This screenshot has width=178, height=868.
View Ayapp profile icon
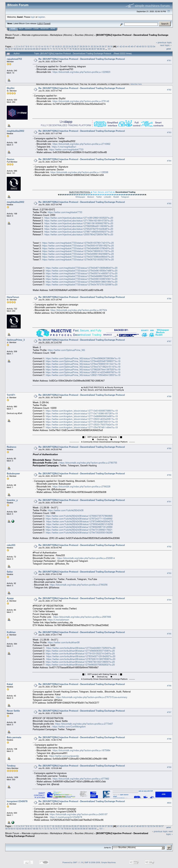pos(9,619)
